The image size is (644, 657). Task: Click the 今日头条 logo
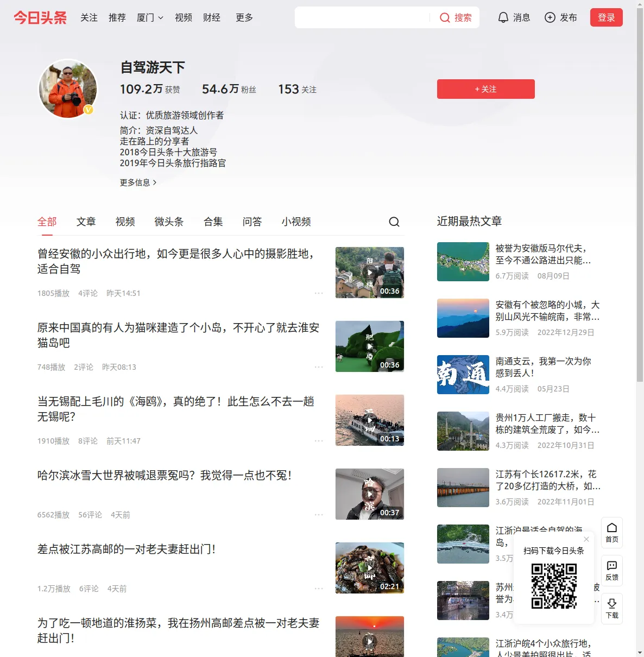point(40,17)
